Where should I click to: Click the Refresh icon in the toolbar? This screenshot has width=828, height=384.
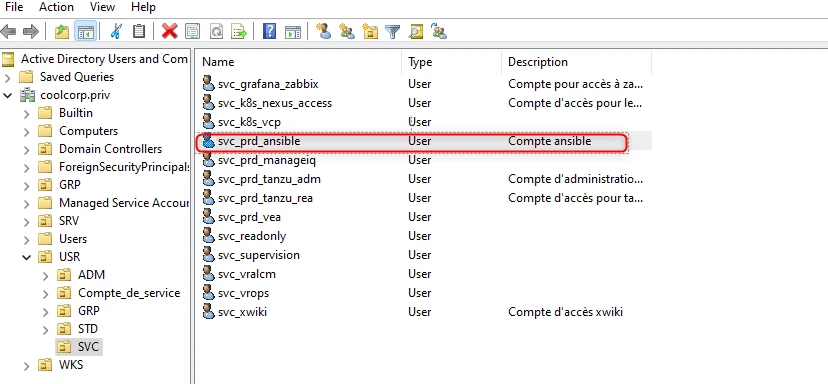tap(217, 32)
